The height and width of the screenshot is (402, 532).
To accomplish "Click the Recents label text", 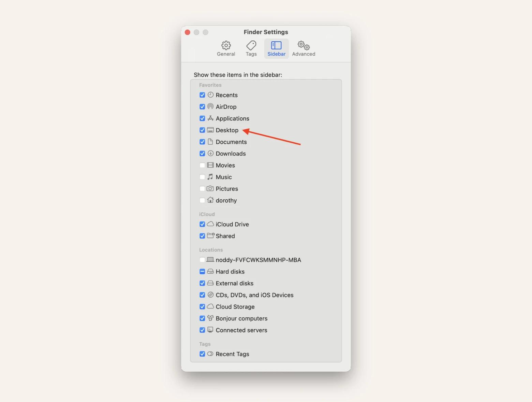I will tap(226, 95).
